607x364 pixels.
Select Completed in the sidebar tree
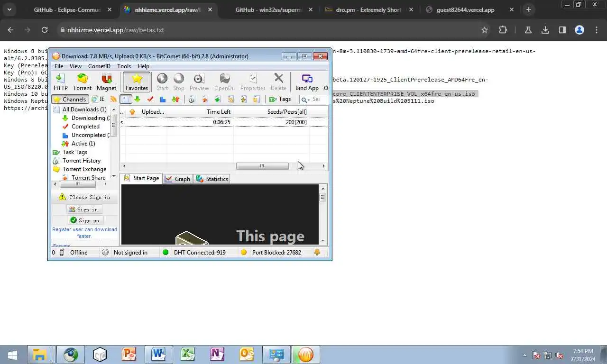[85, 127]
